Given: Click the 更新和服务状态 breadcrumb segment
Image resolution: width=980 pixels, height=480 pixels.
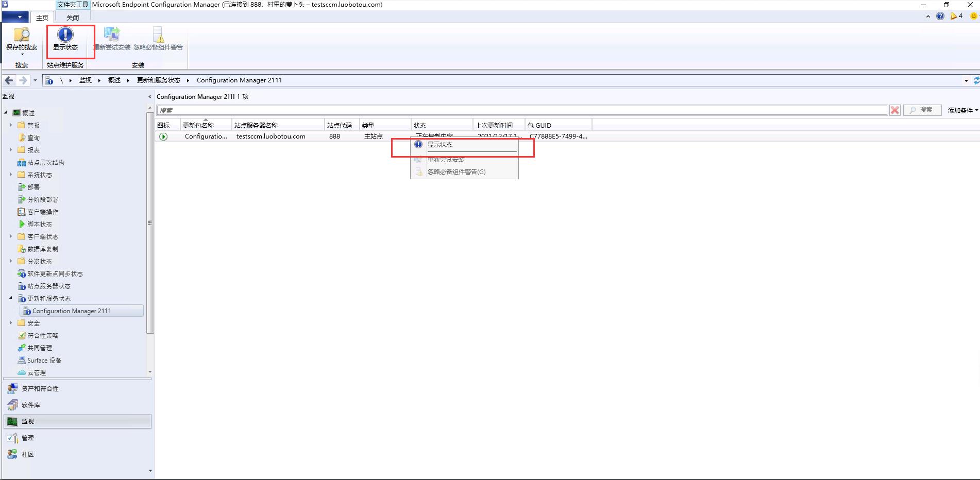Looking at the screenshot, I should point(158,80).
